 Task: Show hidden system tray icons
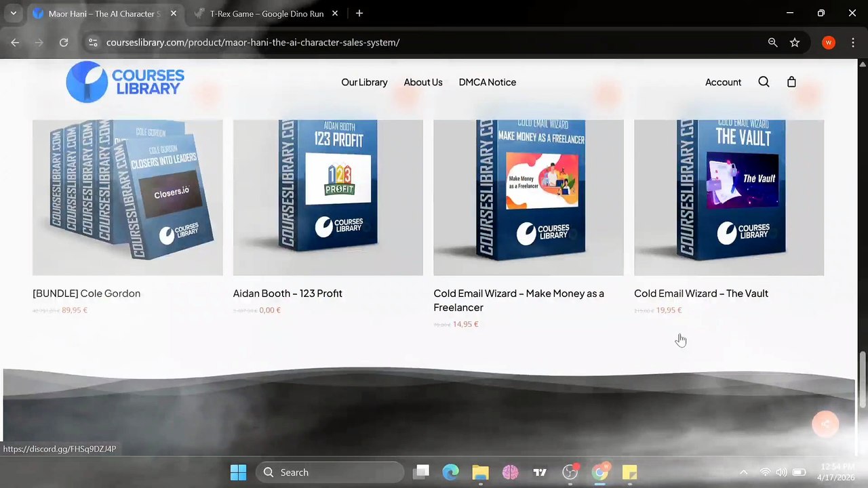click(x=743, y=472)
